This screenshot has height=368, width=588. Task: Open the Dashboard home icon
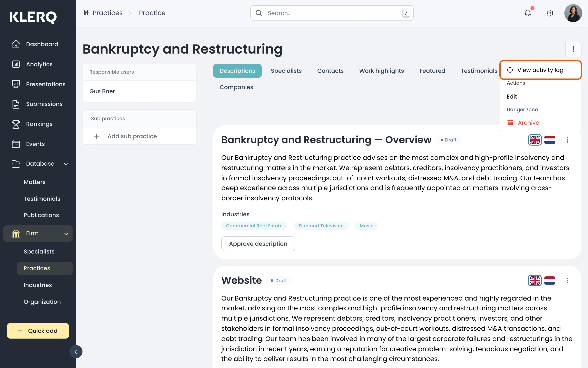click(x=16, y=44)
